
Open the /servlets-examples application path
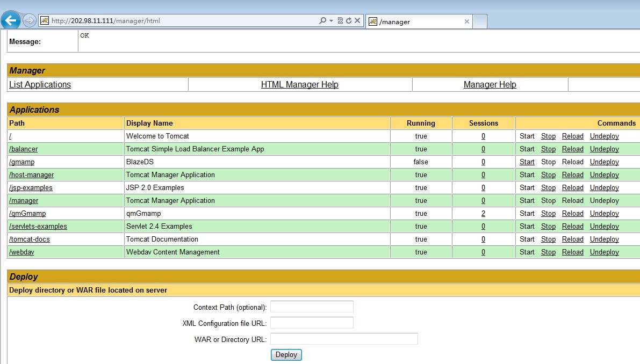(x=38, y=227)
